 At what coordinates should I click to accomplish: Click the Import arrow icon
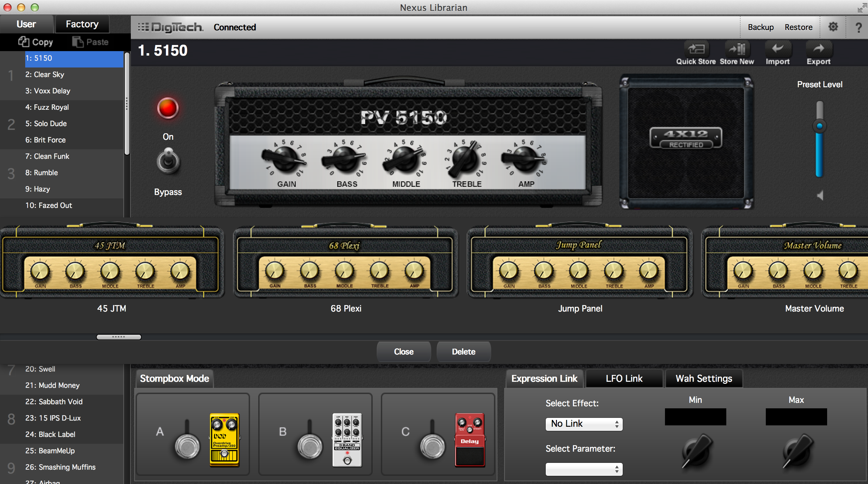click(778, 49)
